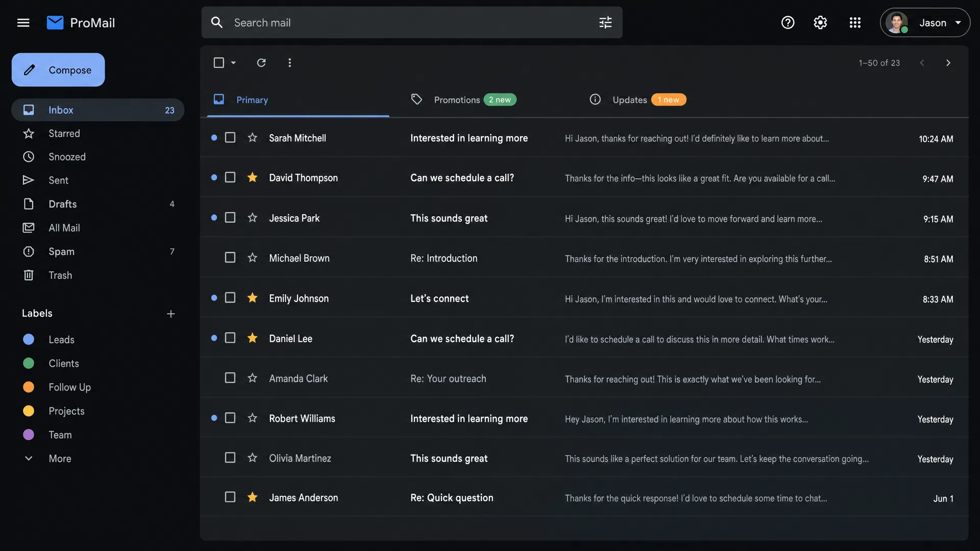
Task: Star the Robert Williams email
Action: click(252, 418)
